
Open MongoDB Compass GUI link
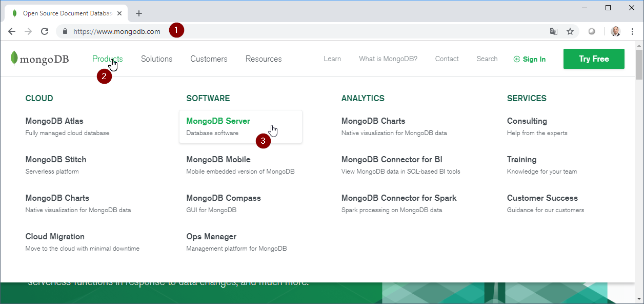[224, 203]
